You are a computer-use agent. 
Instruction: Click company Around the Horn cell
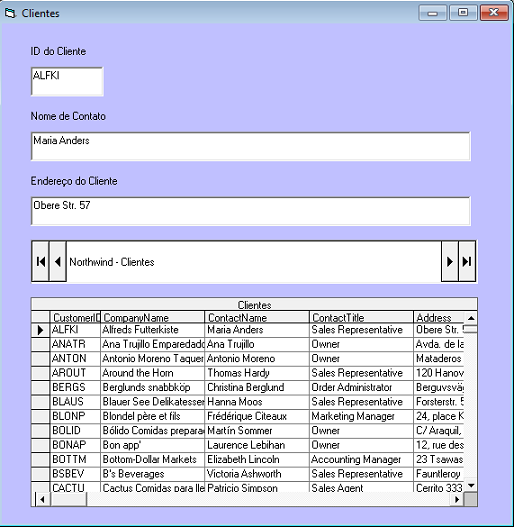tap(152, 373)
